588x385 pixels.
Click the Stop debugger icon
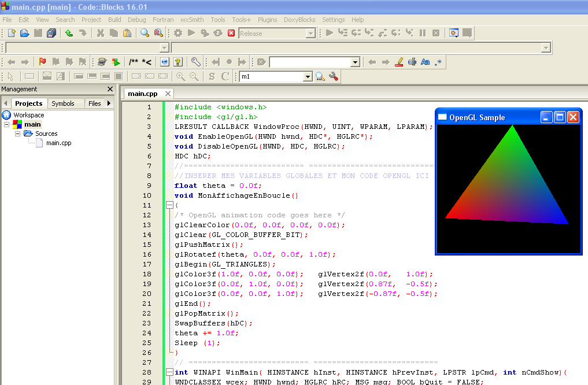click(436, 33)
